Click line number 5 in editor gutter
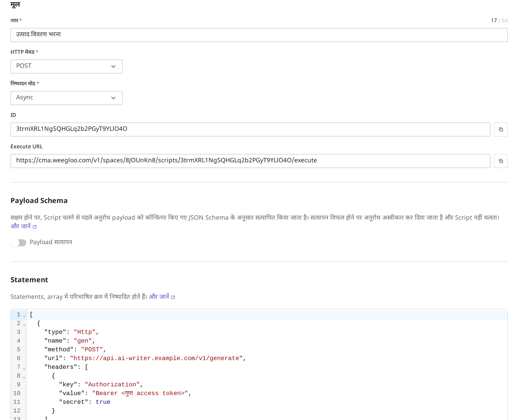 coord(19,349)
